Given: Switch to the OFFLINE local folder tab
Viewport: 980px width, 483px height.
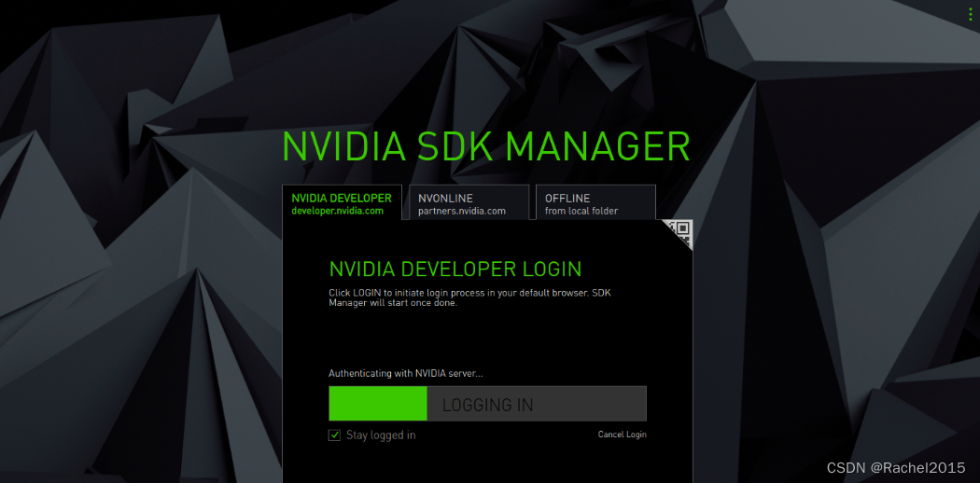Looking at the screenshot, I should coord(595,202).
